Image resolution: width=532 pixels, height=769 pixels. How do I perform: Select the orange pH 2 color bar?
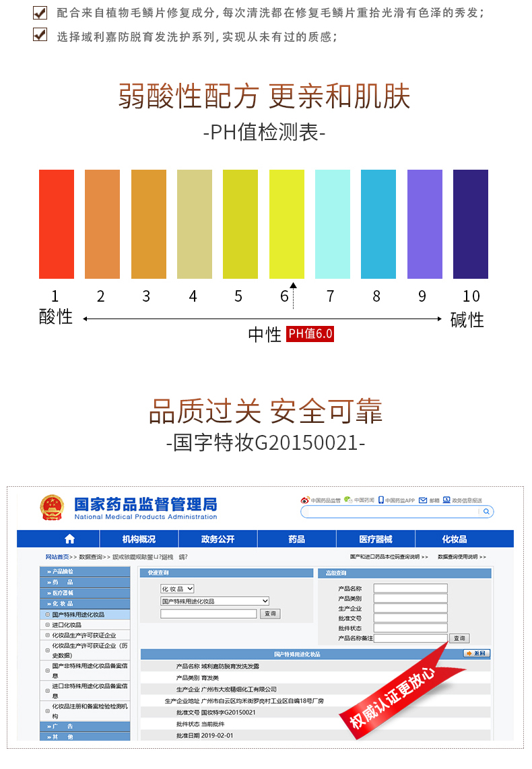click(102, 224)
